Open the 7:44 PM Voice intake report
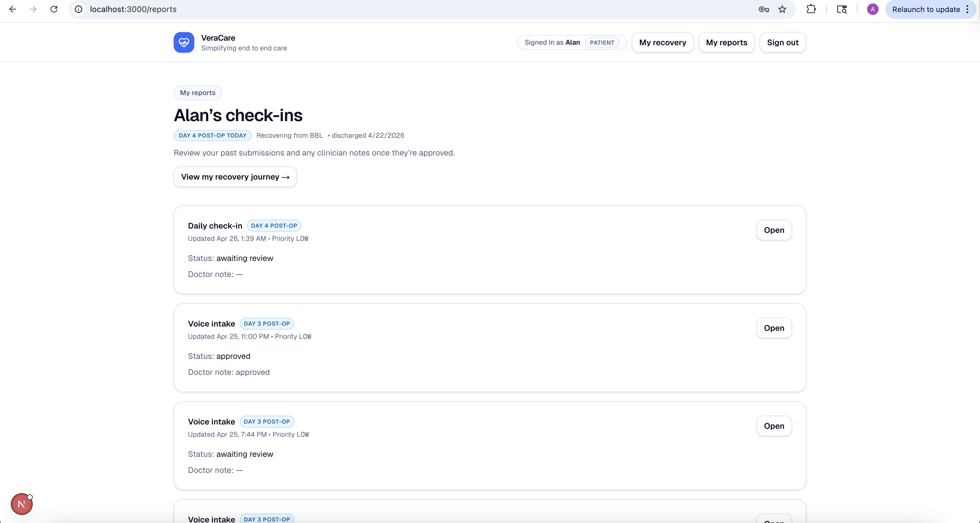 pyautogui.click(x=774, y=426)
